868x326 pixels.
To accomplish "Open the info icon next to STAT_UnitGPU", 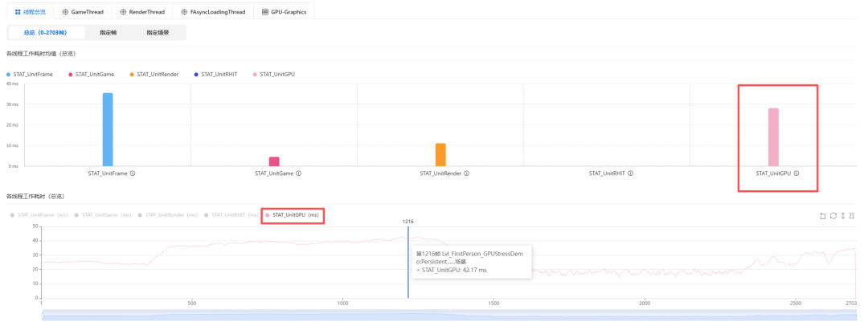I will click(x=796, y=173).
